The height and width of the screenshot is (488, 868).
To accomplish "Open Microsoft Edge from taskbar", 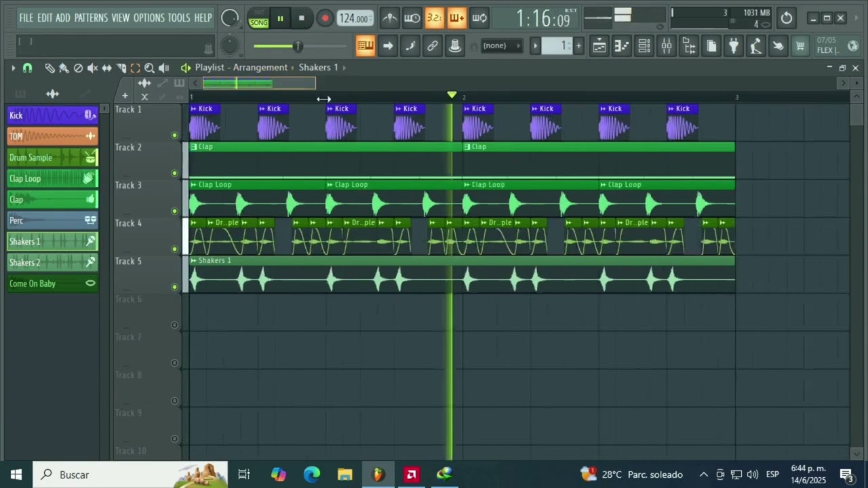I will click(311, 474).
